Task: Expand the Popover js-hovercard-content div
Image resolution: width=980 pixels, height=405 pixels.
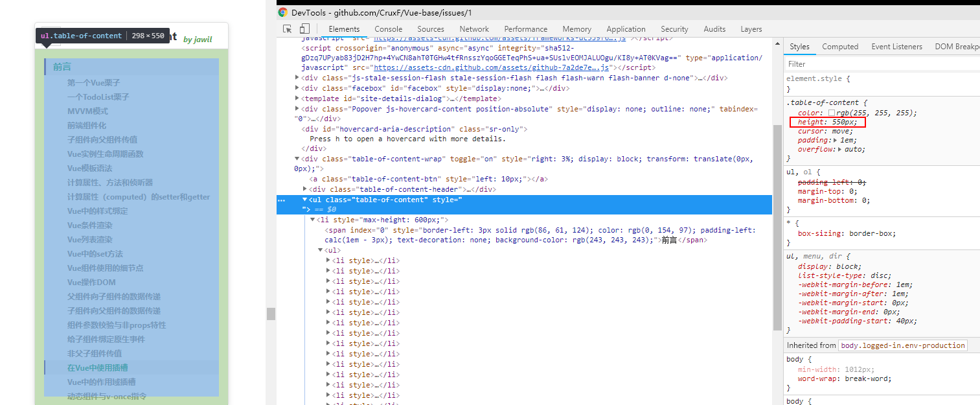Action: pyautogui.click(x=297, y=109)
